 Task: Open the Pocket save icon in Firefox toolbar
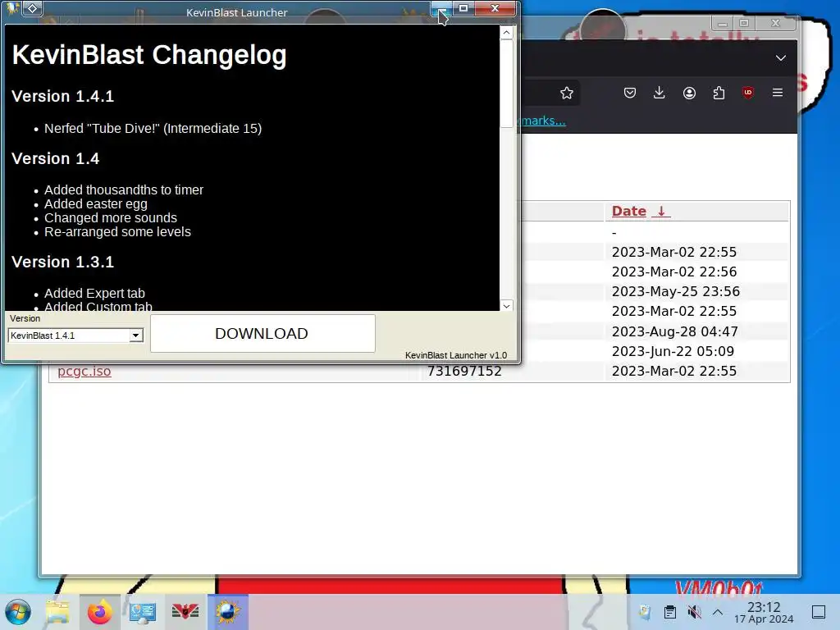click(630, 93)
